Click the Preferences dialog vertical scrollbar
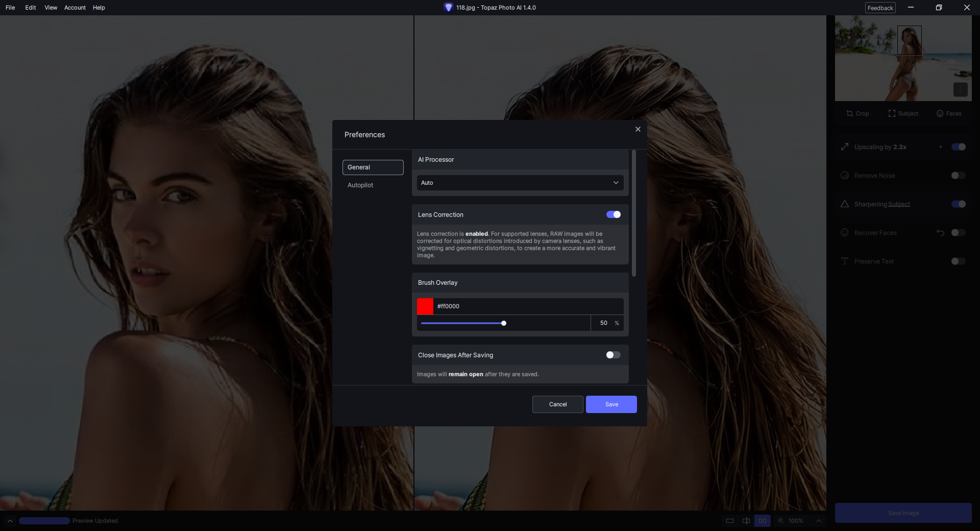980x531 pixels. point(634,213)
